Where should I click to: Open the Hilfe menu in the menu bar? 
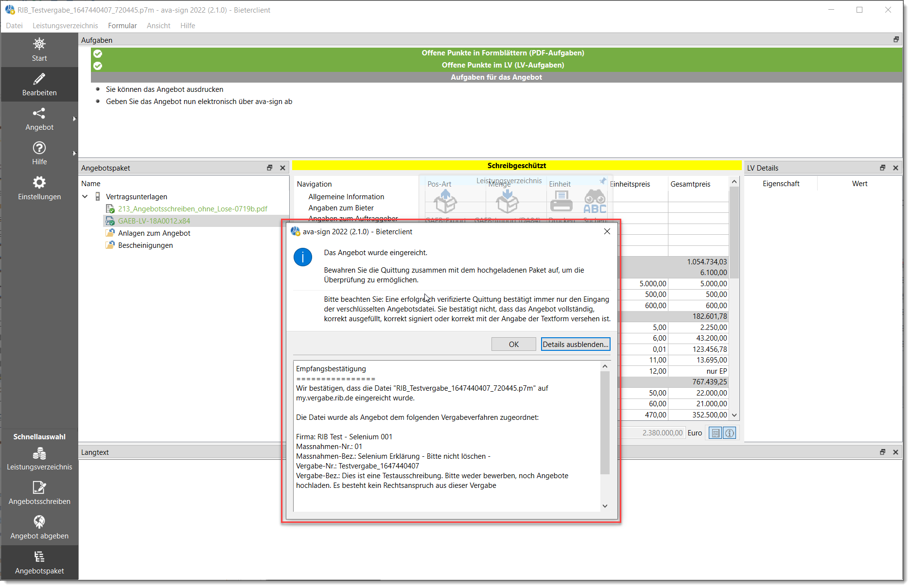pyautogui.click(x=188, y=25)
